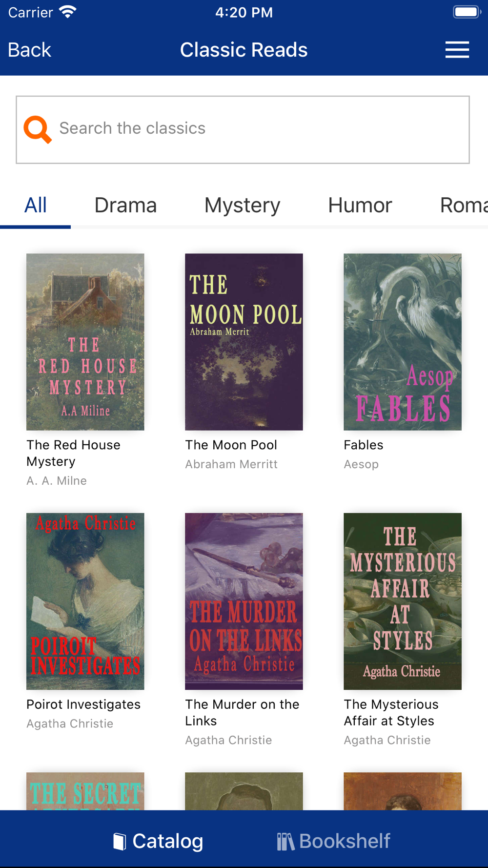This screenshot has height=868, width=488.
Task: Open Poirot Investigates book cover
Action: pos(85,601)
